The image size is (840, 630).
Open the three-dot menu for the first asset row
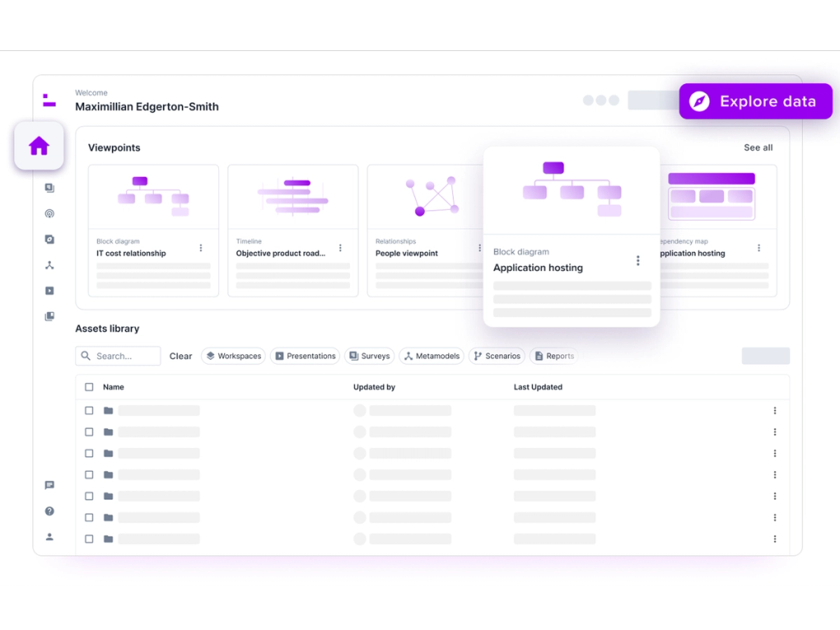tap(775, 411)
